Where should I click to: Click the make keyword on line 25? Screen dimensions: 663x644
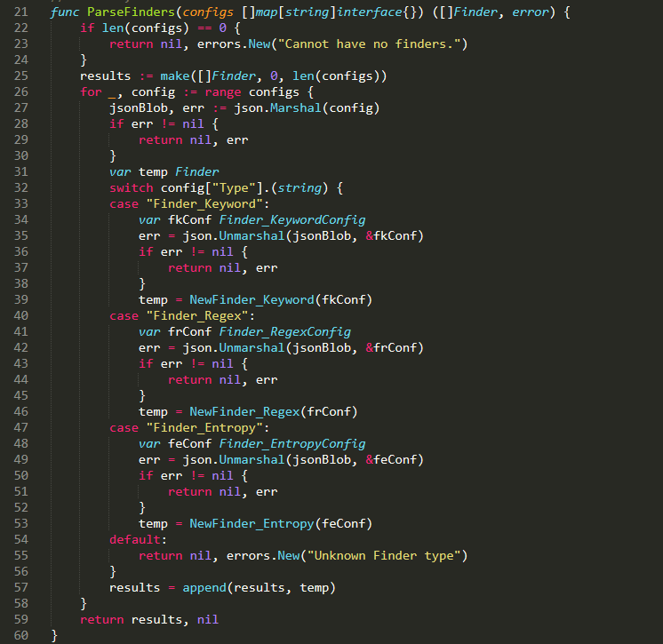(174, 76)
